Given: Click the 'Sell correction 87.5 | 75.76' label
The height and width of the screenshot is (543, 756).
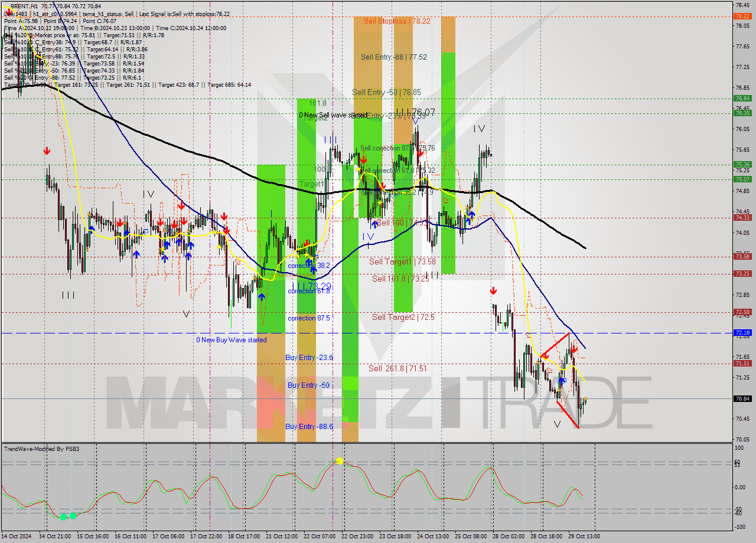Looking at the screenshot, I should click(x=397, y=148).
